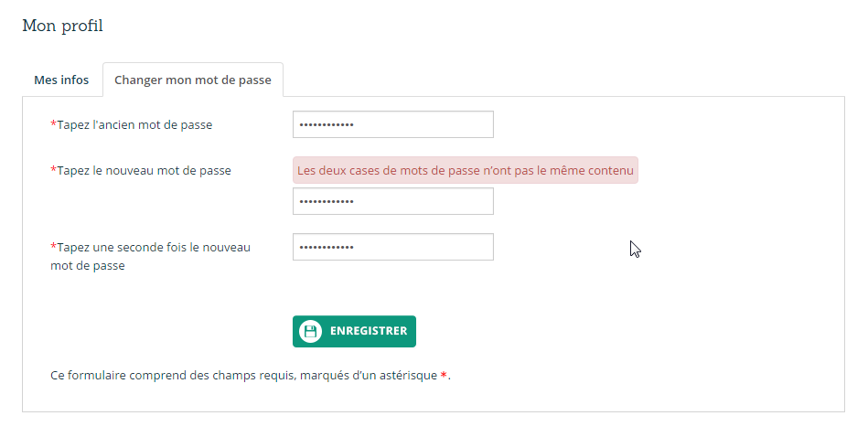
Task: Click the 'Tapez l'ancien mot de passe' label
Action: (x=134, y=124)
